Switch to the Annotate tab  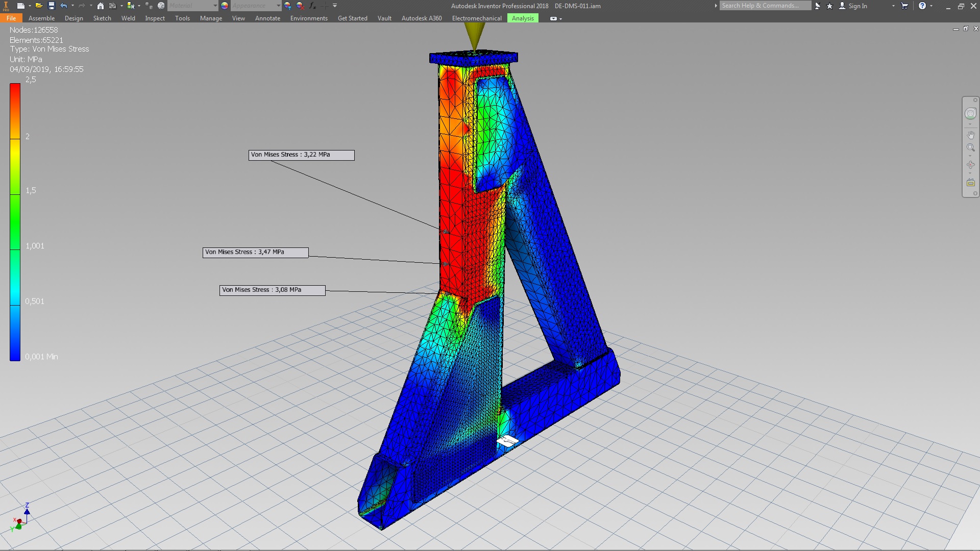(x=267, y=18)
